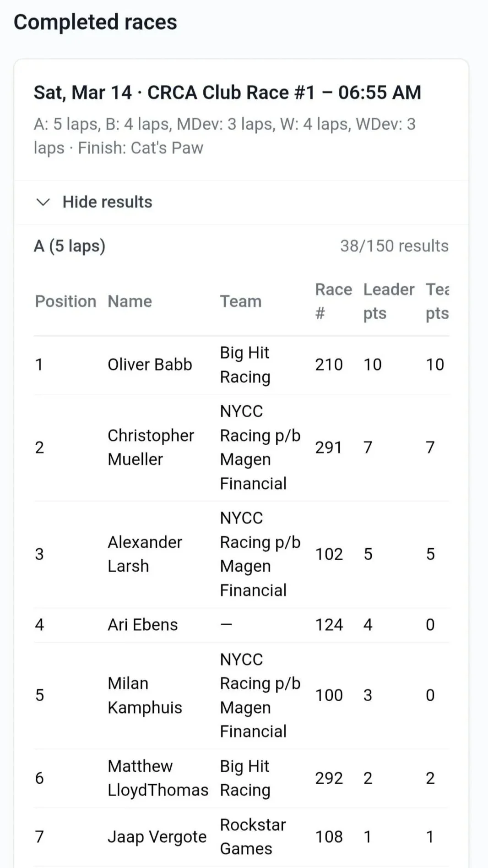Collapse results with the chevron icon
Viewport: 488px width, 868px height.
click(x=43, y=202)
